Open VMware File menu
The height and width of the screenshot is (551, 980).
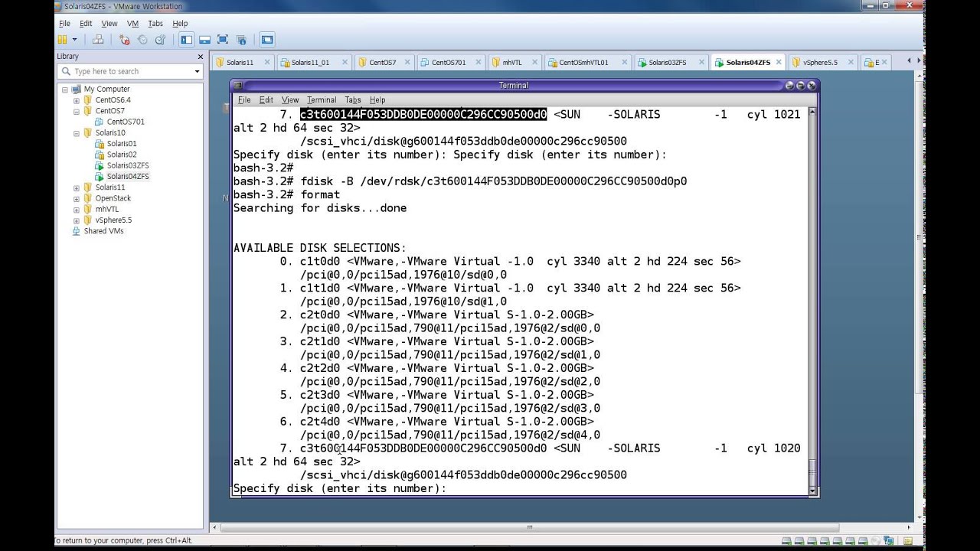click(65, 24)
